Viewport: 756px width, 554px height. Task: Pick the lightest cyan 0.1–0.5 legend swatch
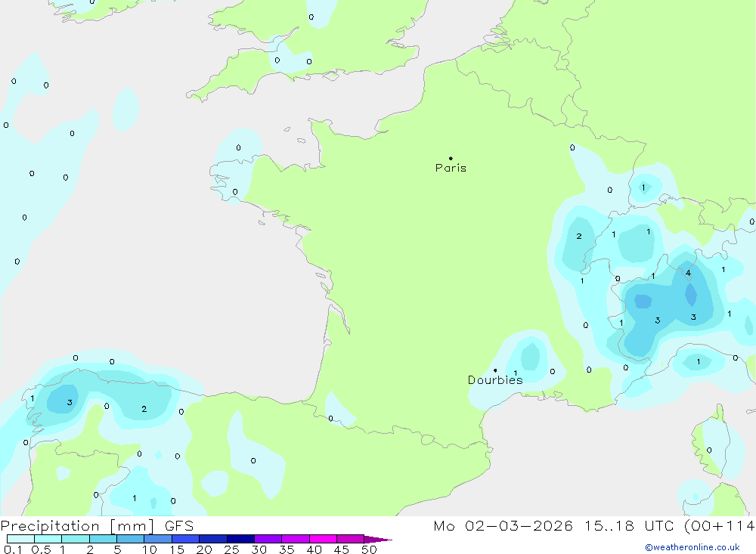coord(20,539)
